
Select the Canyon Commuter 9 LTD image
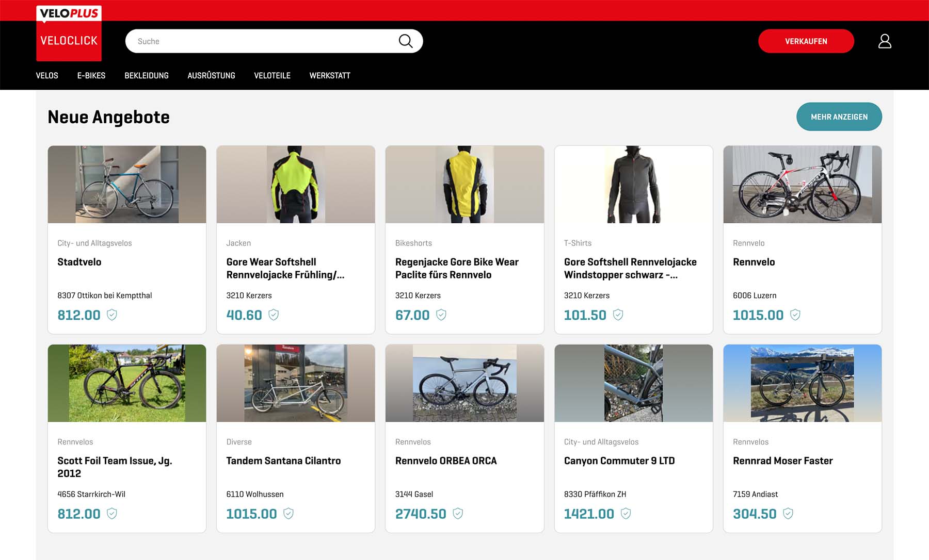pyautogui.click(x=633, y=383)
